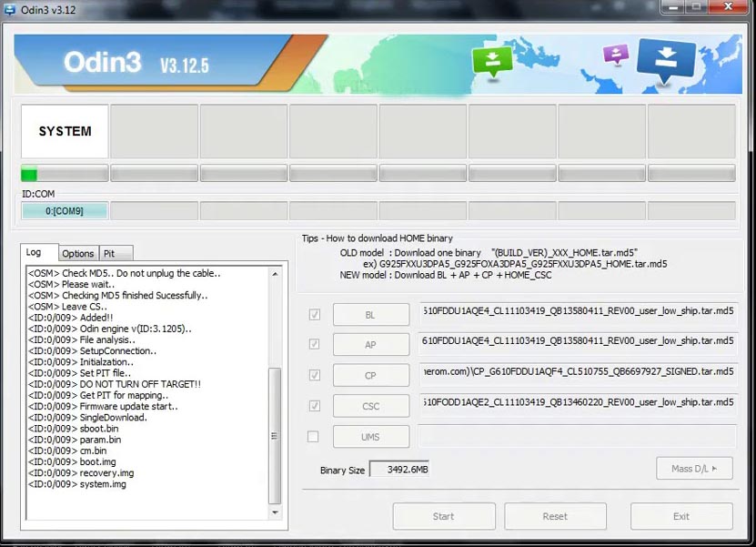
Task: Click the CSC file button
Action: pos(371,406)
